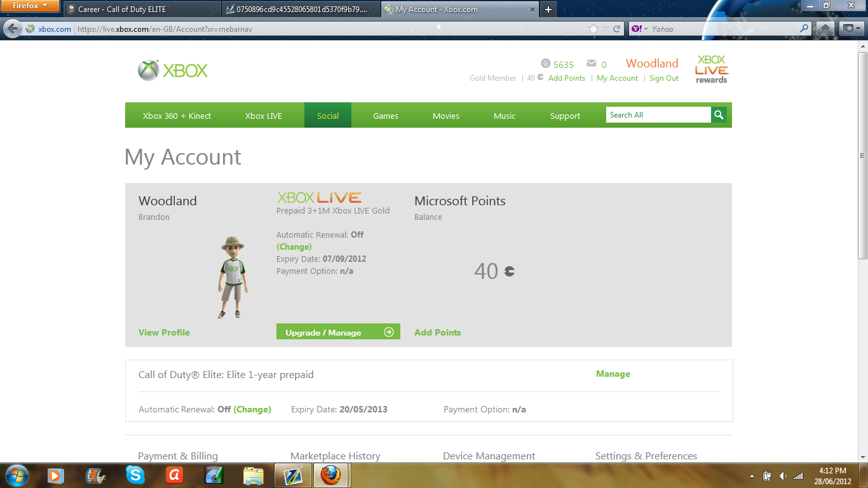Click the Microsoft Points symbol beside balance 40
Viewport: 868px width, 488px height.
pyautogui.click(x=509, y=271)
